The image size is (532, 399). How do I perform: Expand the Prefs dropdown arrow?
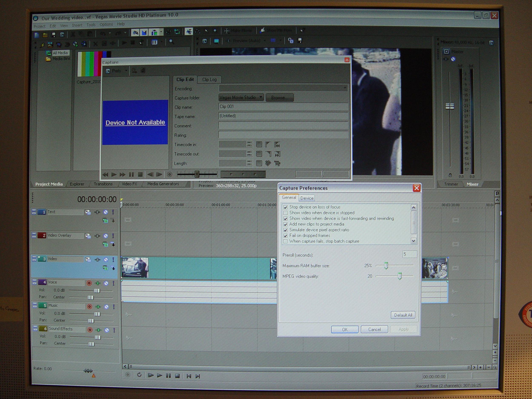tap(126, 71)
